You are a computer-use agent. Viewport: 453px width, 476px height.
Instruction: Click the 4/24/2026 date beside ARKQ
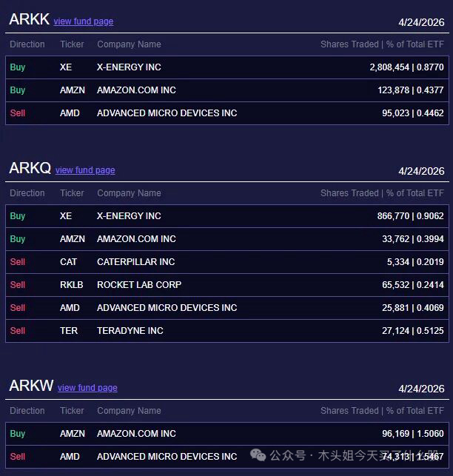click(x=421, y=171)
